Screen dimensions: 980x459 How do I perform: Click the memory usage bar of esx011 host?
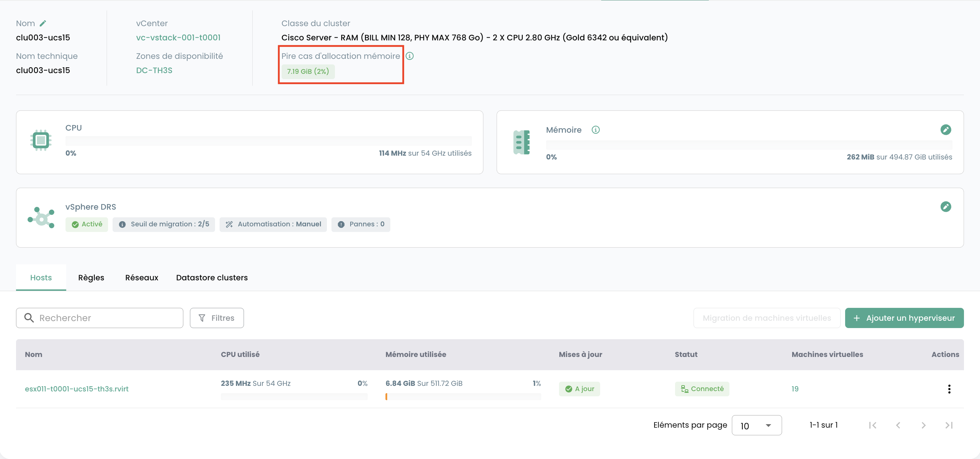tap(463, 397)
